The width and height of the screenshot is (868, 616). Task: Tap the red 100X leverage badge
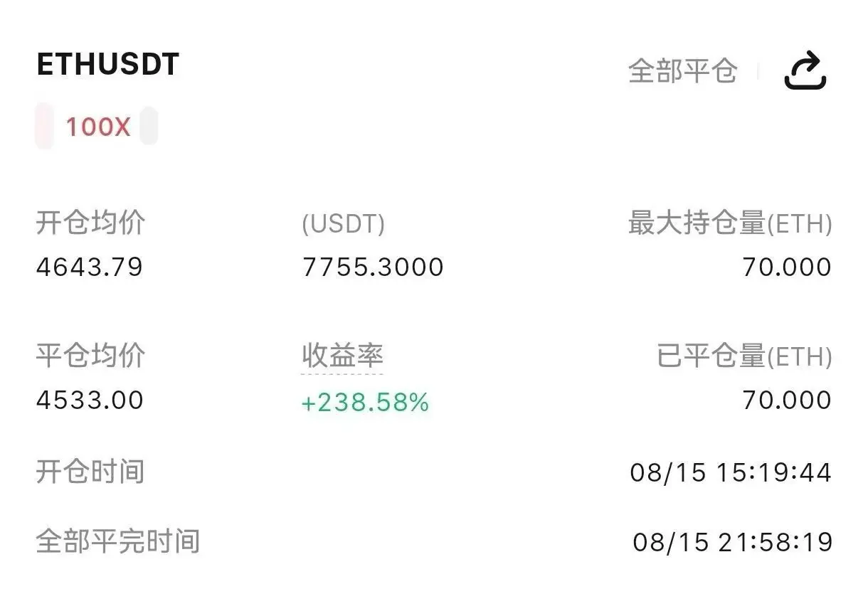point(98,127)
